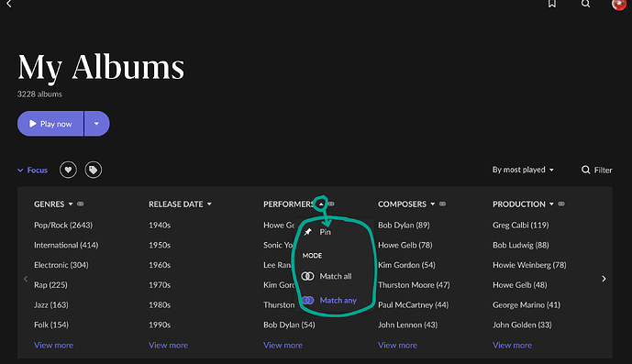Filter by the 1970s release date

[160, 284]
